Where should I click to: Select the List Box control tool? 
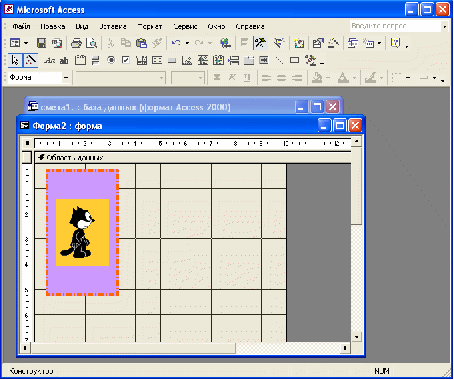pyautogui.click(x=157, y=60)
